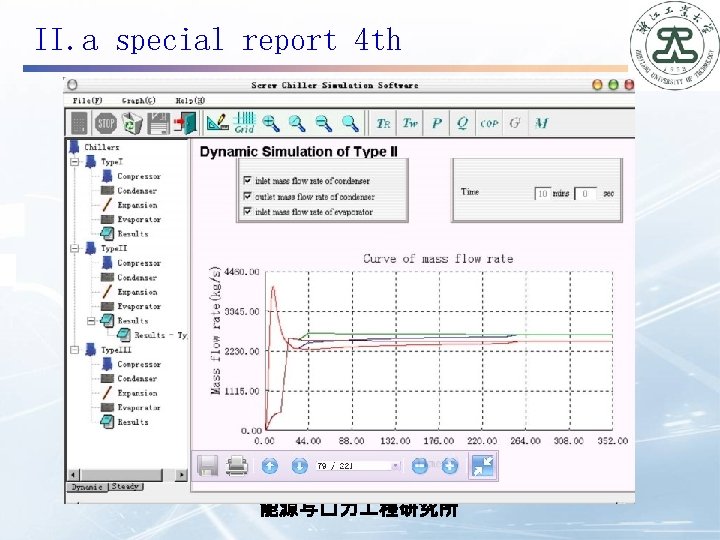
Task: Select Evaporator under TypeI
Action: click(x=139, y=219)
